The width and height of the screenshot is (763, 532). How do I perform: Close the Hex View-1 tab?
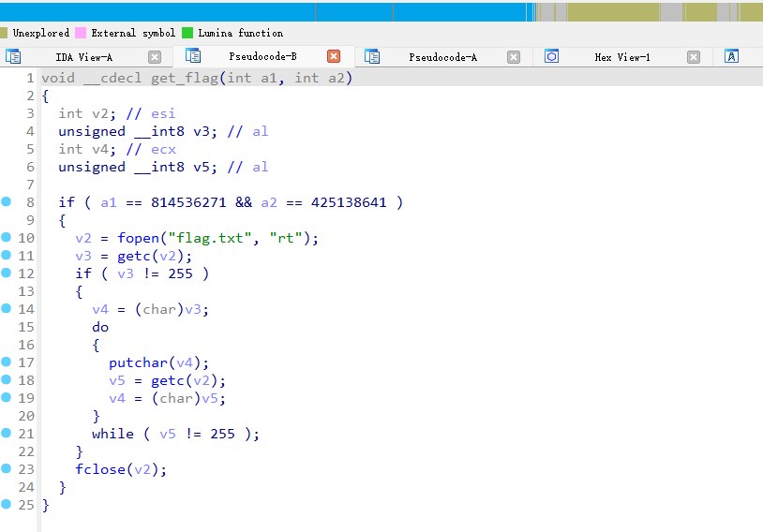coord(694,57)
